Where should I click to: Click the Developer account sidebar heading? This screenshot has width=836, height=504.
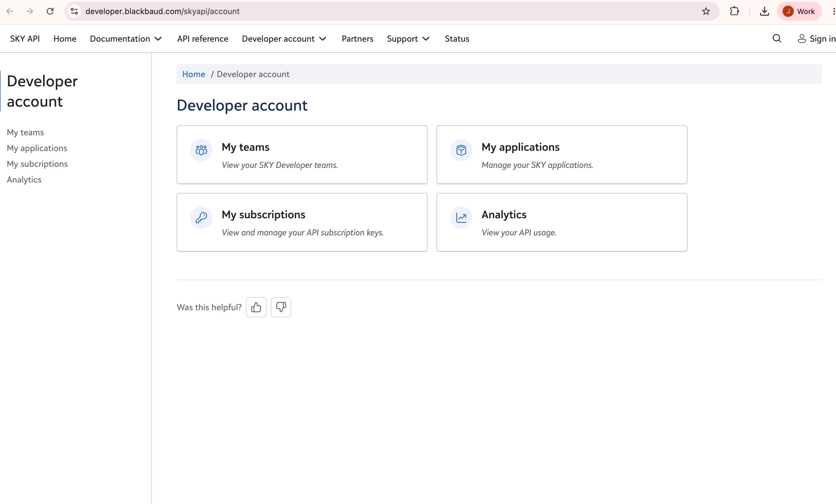pyautogui.click(x=42, y=91)
